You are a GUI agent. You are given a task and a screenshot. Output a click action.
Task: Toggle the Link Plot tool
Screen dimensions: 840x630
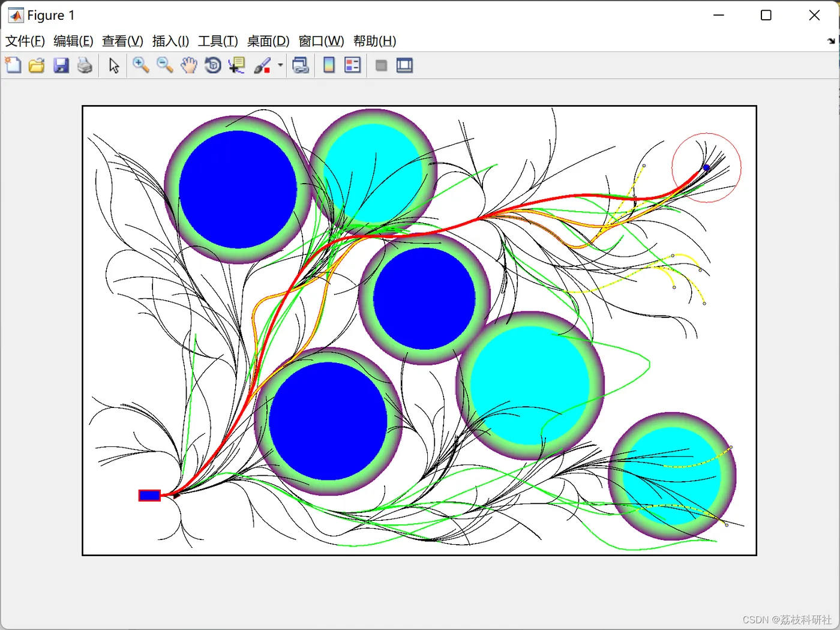point(301,65)
